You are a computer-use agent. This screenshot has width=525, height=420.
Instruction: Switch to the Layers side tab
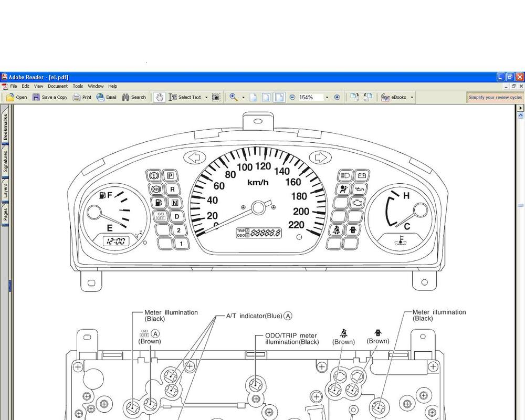(5, 191)
